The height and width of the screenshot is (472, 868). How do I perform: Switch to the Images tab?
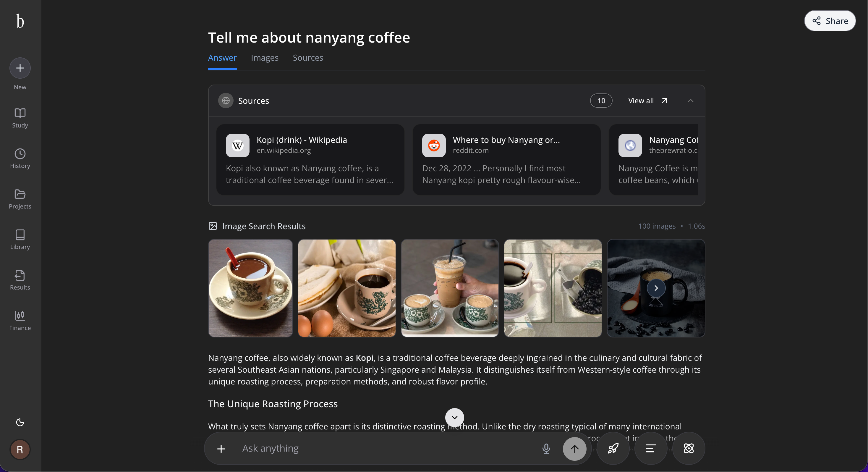coord(264,58)
